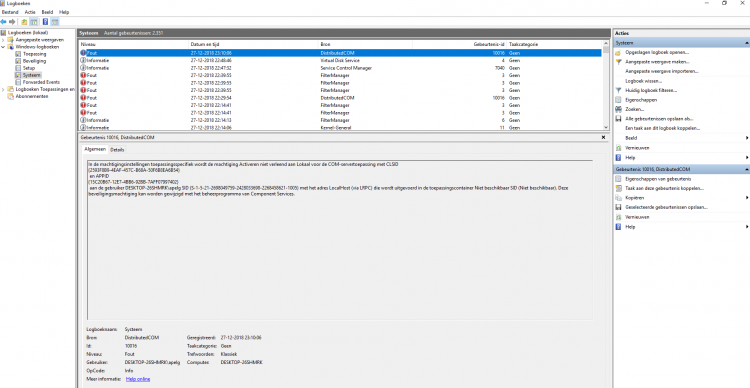The height and width of the screenshot is (388, 750).
Task: Select 'Beveiliging' log in tree
Action: [34, 61]
